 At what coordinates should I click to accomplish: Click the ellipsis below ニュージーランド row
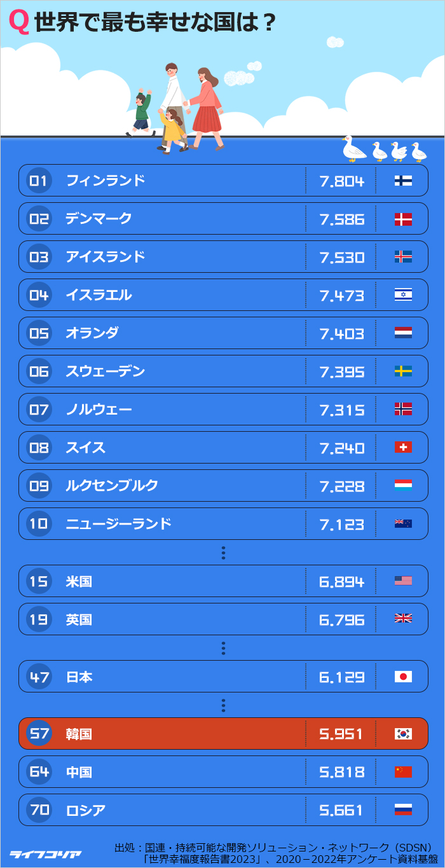(223, 553)
